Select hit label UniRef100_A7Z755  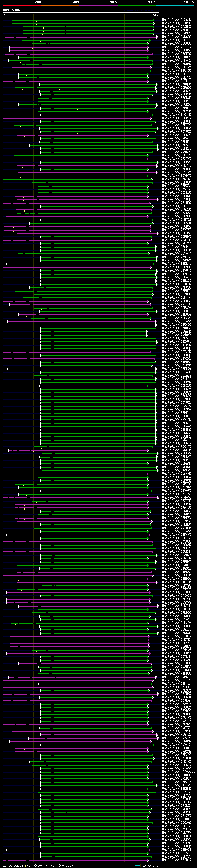(x=177, y=501)
